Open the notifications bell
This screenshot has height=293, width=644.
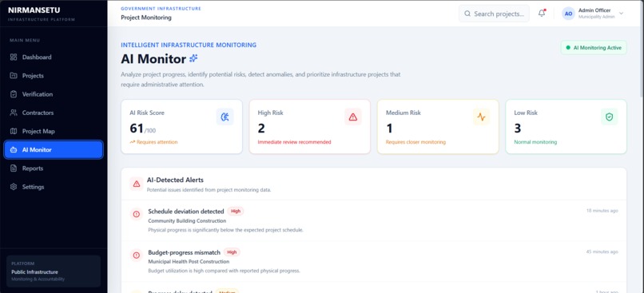pos(542,13)
